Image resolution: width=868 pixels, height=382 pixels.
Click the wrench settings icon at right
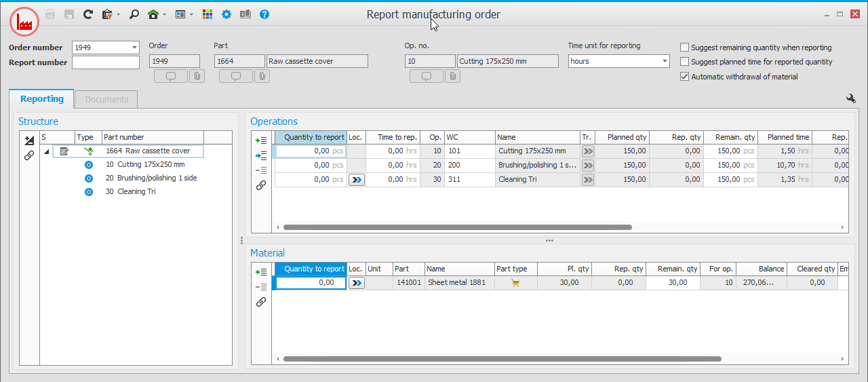coord(851,99)
